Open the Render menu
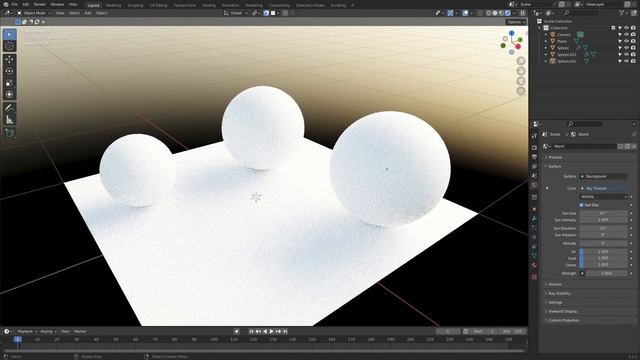 click(x=40, y=4)
